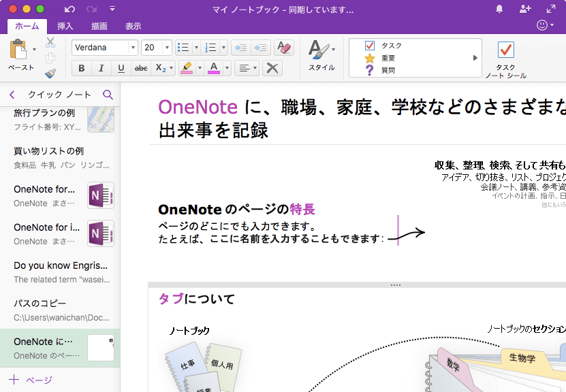Click the increase indent icon
The width and height of the screenshot is (566, 392).
[x=260, y=48]
